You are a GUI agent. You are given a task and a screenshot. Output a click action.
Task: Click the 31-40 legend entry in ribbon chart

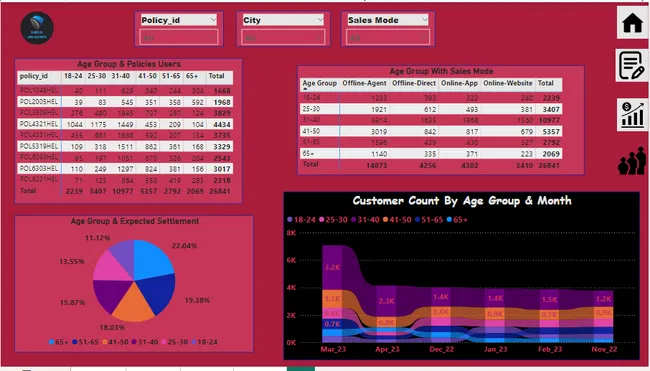point(365,220)
